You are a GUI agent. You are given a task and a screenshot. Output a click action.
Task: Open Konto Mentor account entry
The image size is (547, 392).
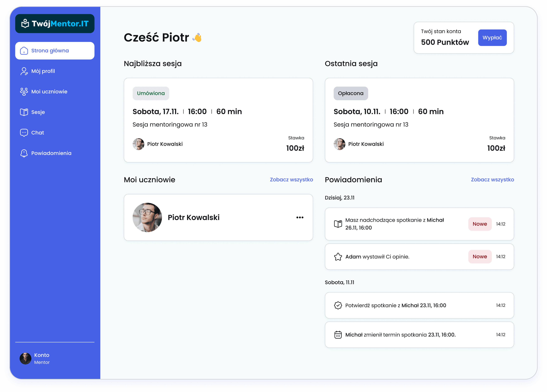[55, 359]
